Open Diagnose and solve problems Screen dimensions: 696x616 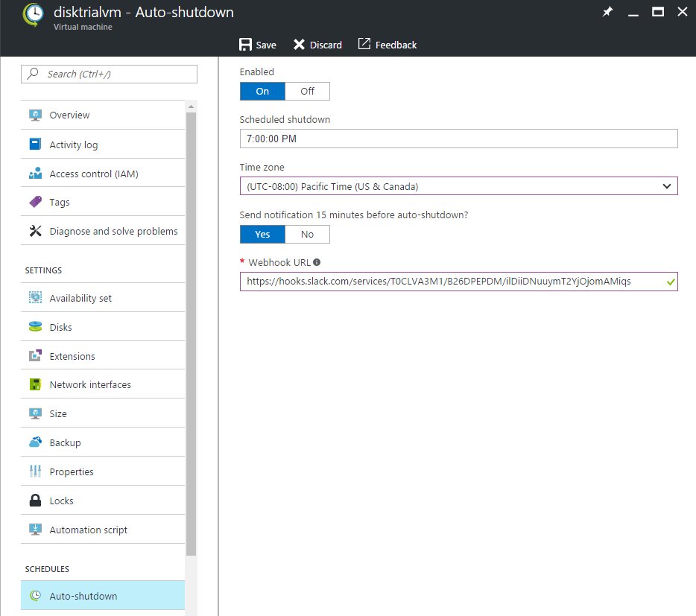(x=103, y=231)
